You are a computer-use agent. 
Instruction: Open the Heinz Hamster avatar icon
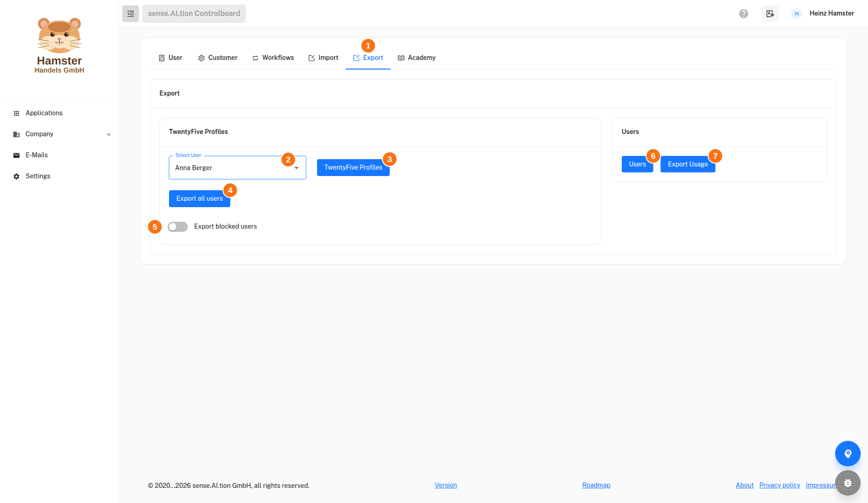point(797,14)
